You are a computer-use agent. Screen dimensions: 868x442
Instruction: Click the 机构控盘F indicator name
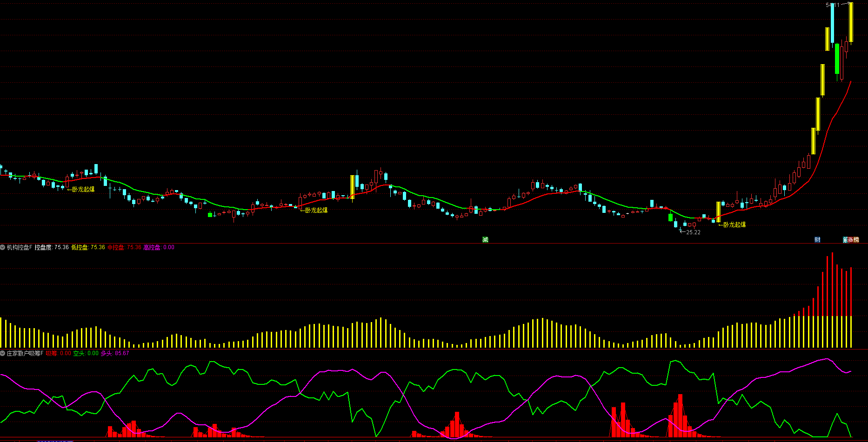(x=19, y=247)
